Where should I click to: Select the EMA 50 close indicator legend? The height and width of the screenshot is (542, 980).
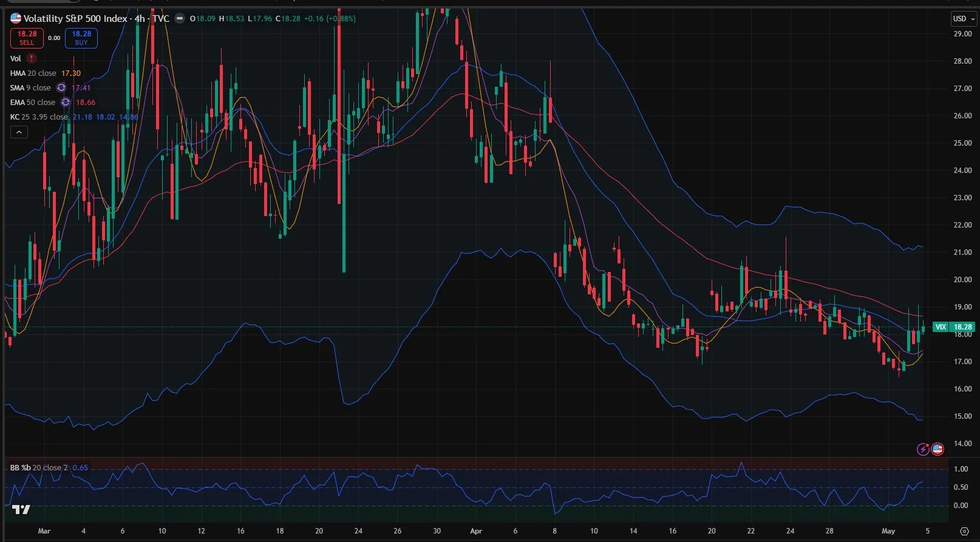tap(33, 103)
